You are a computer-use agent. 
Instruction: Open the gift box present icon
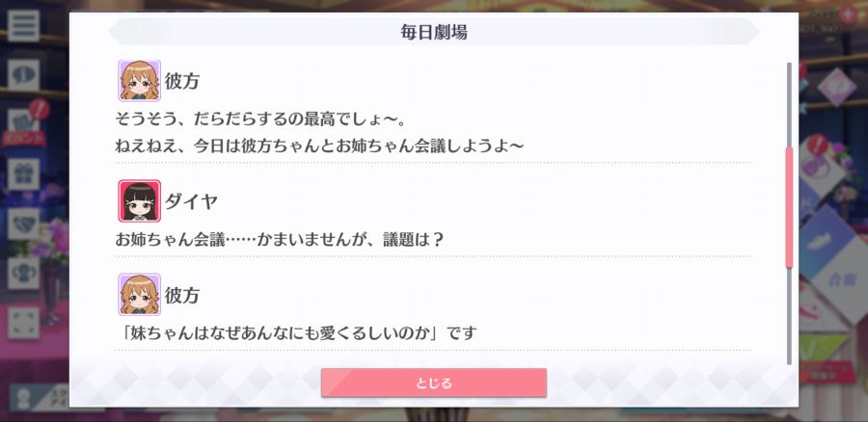pos(23,174)
